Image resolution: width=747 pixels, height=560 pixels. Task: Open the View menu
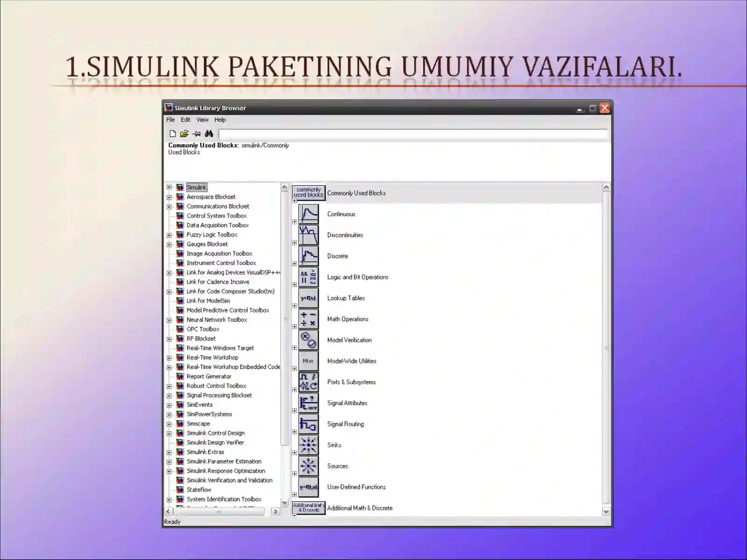(203, 120)
